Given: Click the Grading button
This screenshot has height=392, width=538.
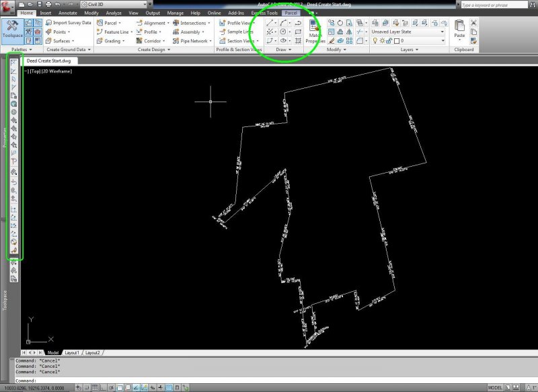Looking at the screenshot, I should click(110, 40).
